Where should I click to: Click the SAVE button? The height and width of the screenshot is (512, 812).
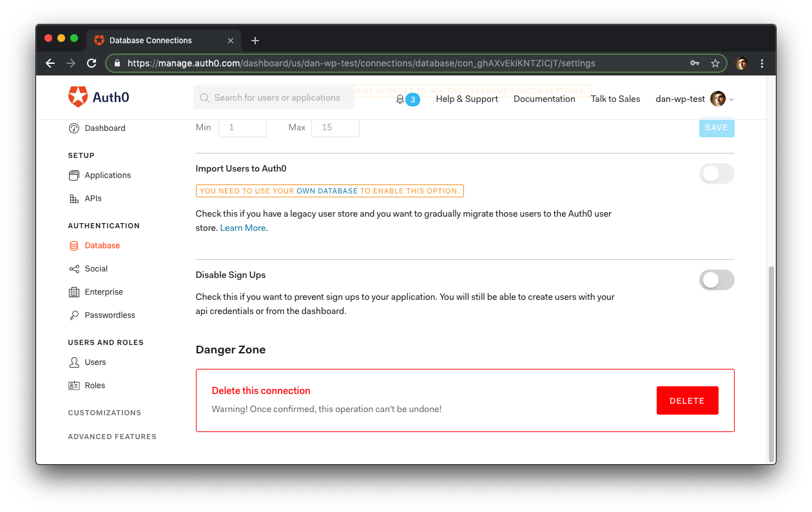717,128
